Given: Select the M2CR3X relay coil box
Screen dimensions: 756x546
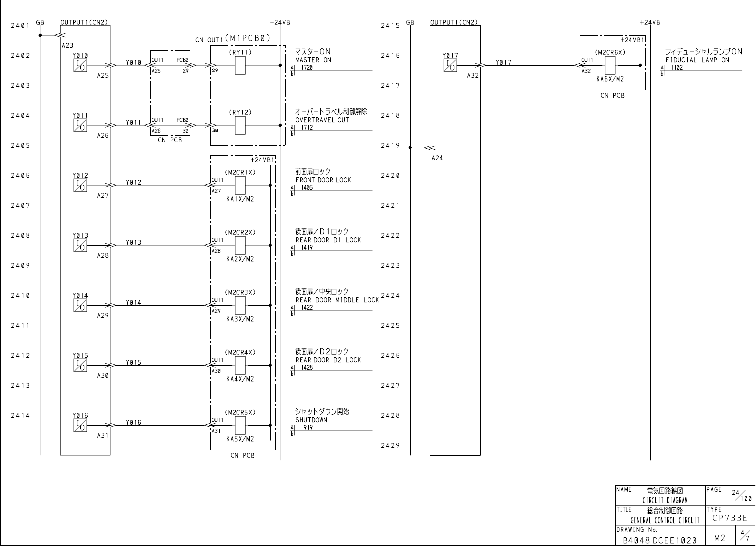Looking at the screenshot, I should 240,305.
